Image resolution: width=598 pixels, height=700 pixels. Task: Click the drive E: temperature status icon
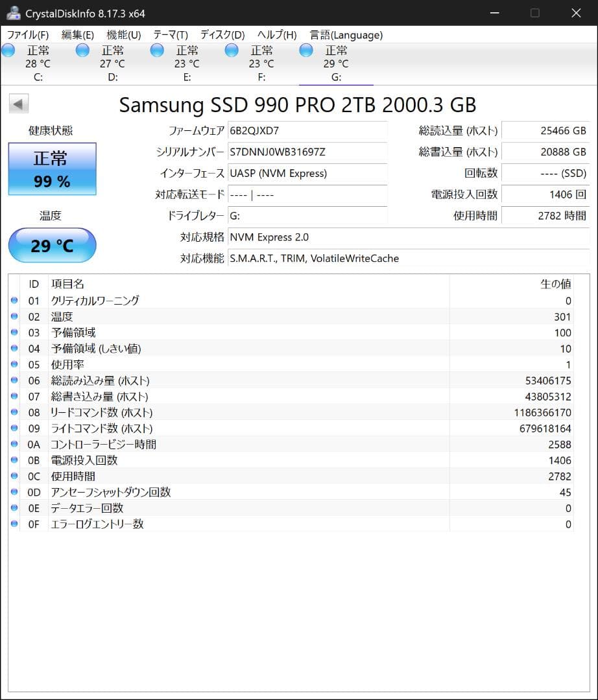156,50
